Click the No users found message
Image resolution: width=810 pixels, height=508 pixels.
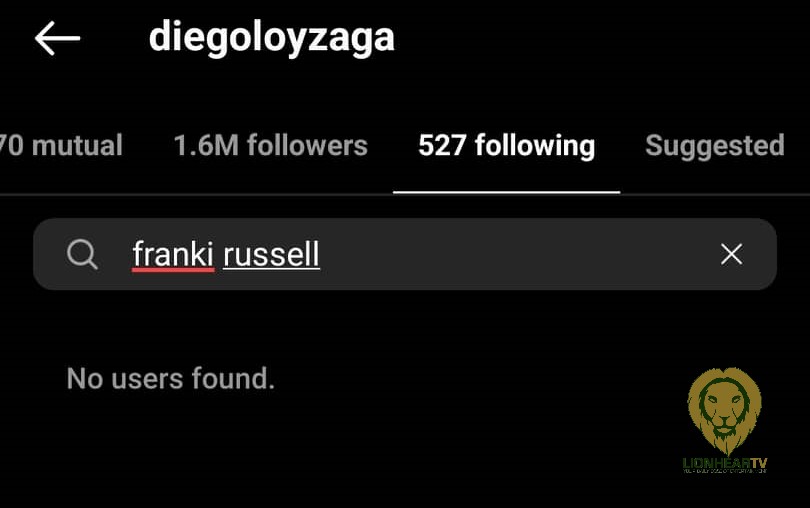point(170,378)
